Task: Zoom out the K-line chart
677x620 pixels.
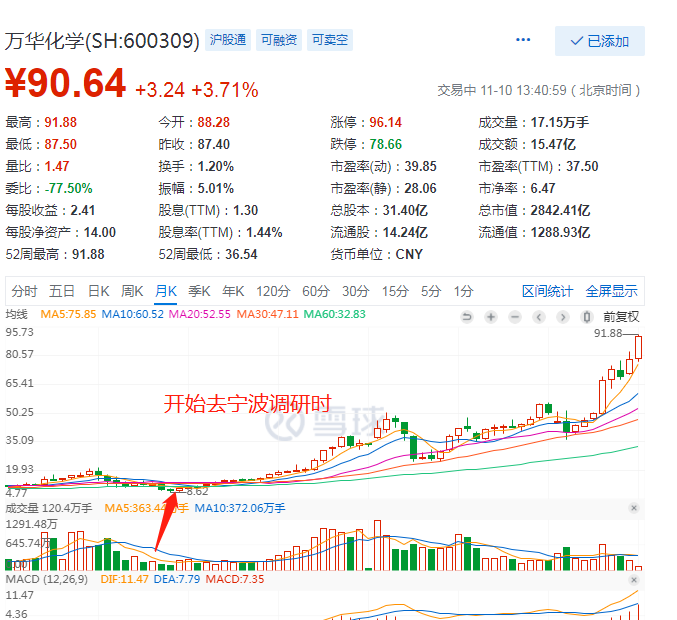Action: click(515, 317)
